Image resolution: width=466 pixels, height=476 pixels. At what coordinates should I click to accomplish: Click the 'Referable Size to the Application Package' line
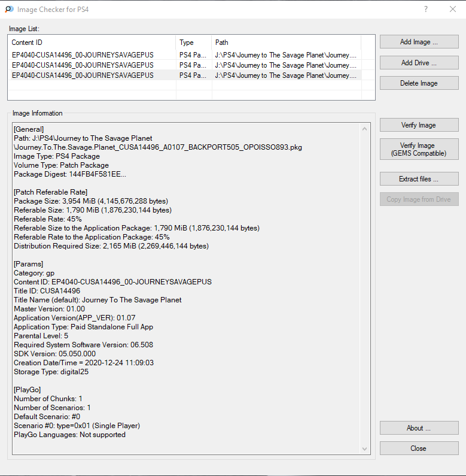[136, 228]
